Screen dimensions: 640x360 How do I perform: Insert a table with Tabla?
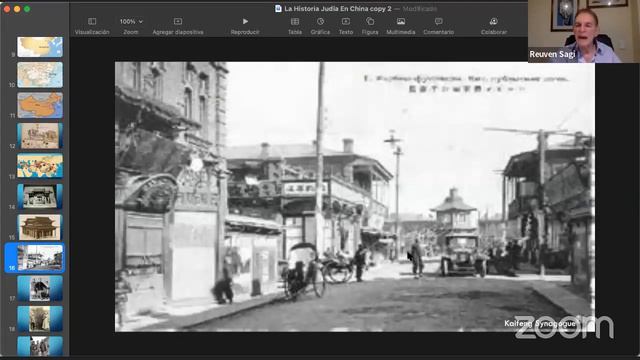[295, 26]
